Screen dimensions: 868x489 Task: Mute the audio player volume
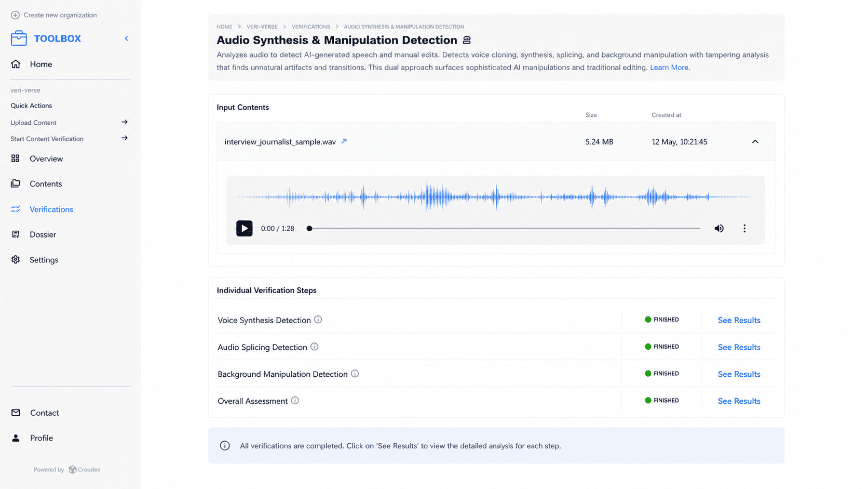[x=719, y=229]
